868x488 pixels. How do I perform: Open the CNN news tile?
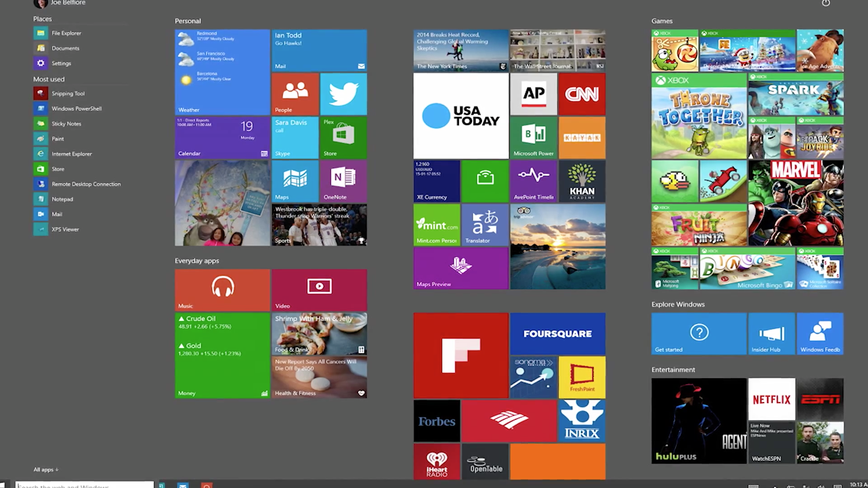pyautogui.click(x=582, y=94)
